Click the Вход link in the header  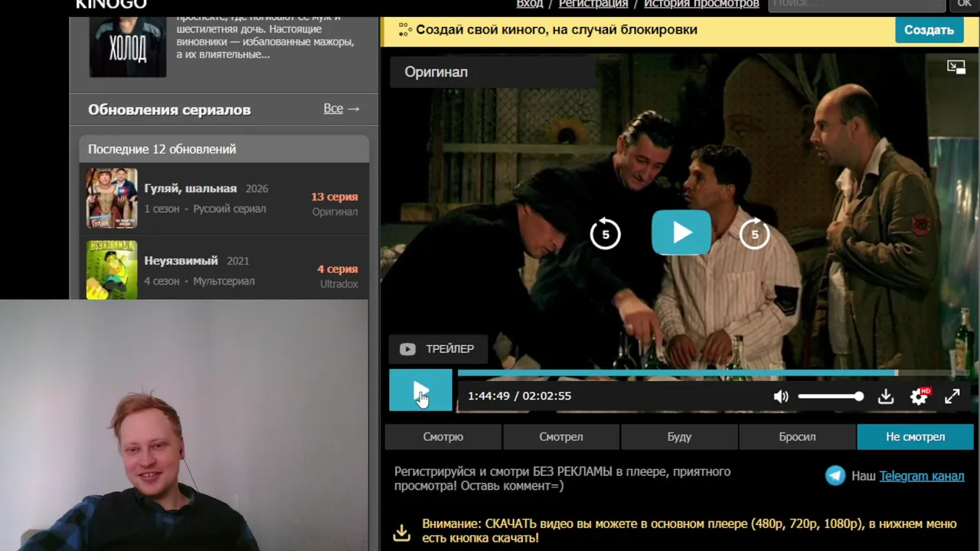coord(530,4)
